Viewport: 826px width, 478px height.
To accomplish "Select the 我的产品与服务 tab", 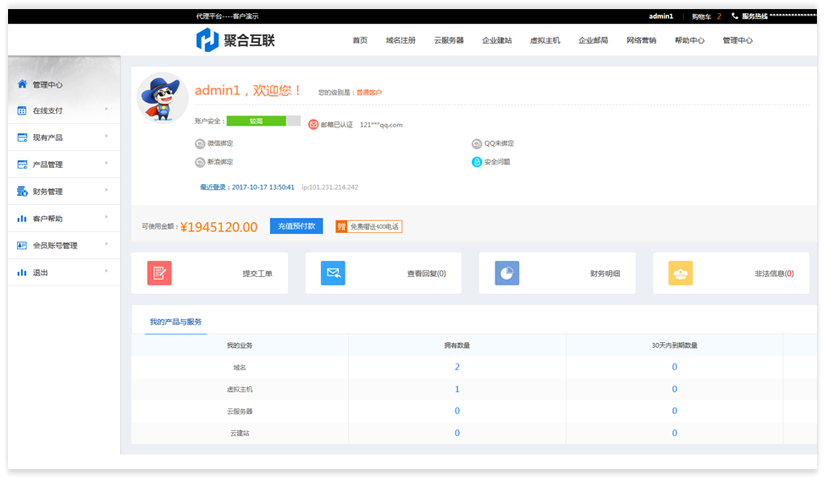I will pos(176,322).
